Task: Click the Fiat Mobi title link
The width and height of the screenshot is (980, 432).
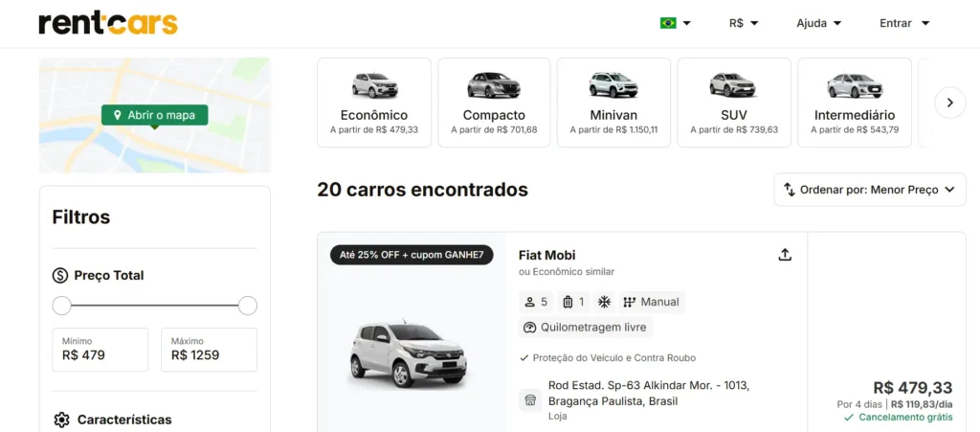Action: (x=546, y=255)
